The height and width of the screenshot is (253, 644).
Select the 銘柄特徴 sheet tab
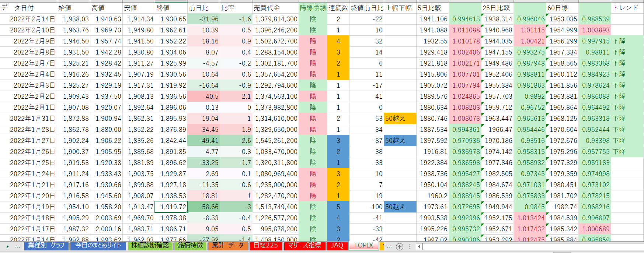click(x=190, y=245)
